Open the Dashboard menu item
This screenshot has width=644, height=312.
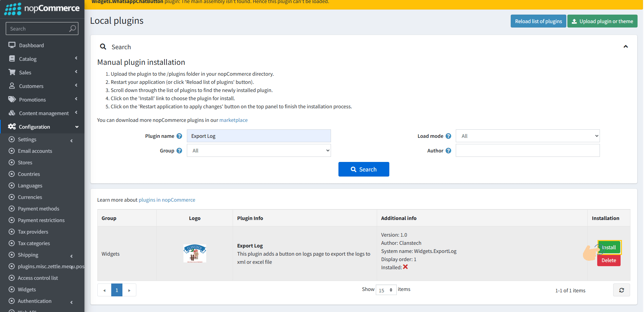coord(31,45)
